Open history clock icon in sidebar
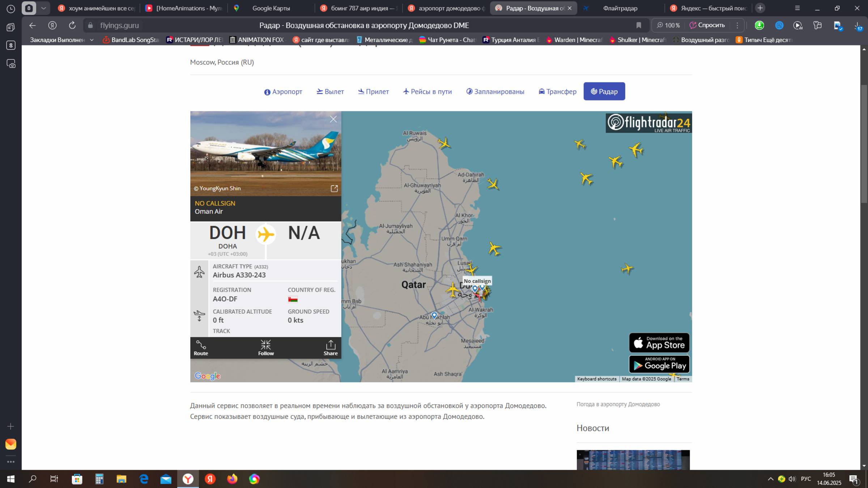Viewport: 868px width, 488px height. pyautogui.click(x=11, y=9)
